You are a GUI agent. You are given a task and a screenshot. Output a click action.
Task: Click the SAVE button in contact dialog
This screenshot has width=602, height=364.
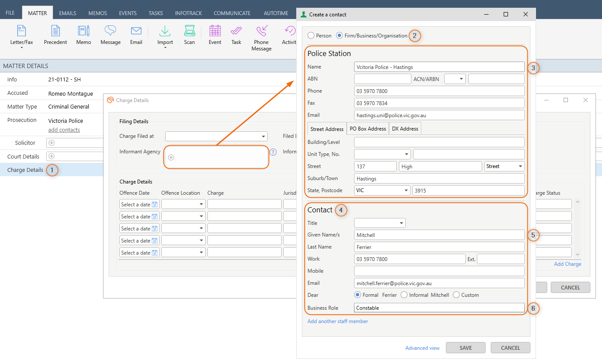[465, 348]
